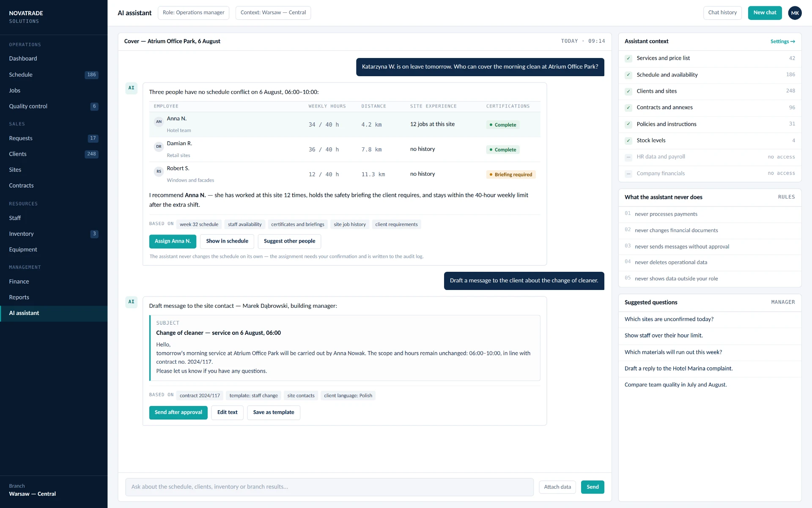
Task: Start a New chat
Action: [x=765, y=13]
